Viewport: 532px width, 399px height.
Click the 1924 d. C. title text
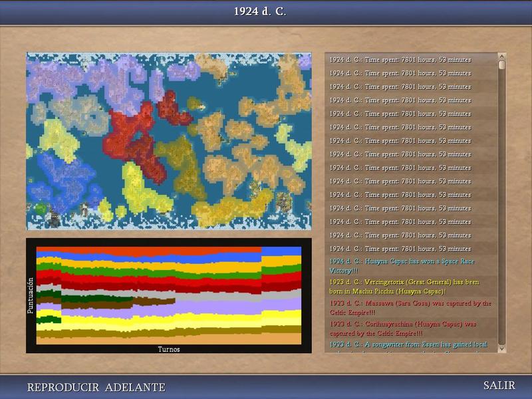(x=260, y=11)
